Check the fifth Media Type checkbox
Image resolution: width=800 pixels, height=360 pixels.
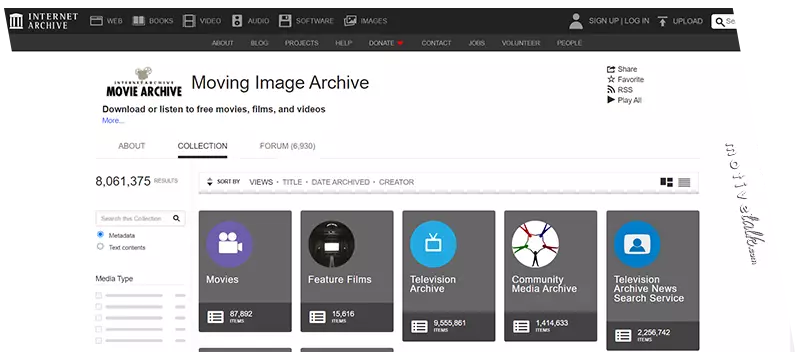click(x=98, y=340)
